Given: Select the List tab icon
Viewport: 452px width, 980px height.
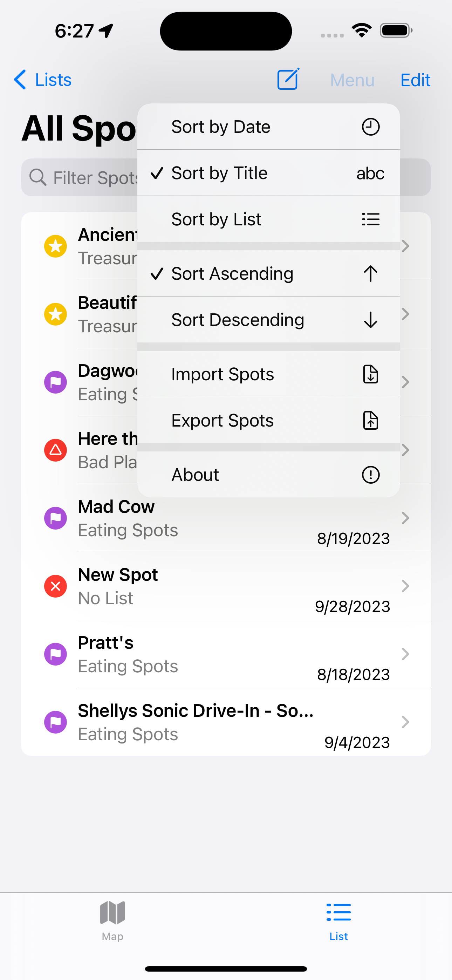Looking at the screenshot, I should tap(338, 912).
